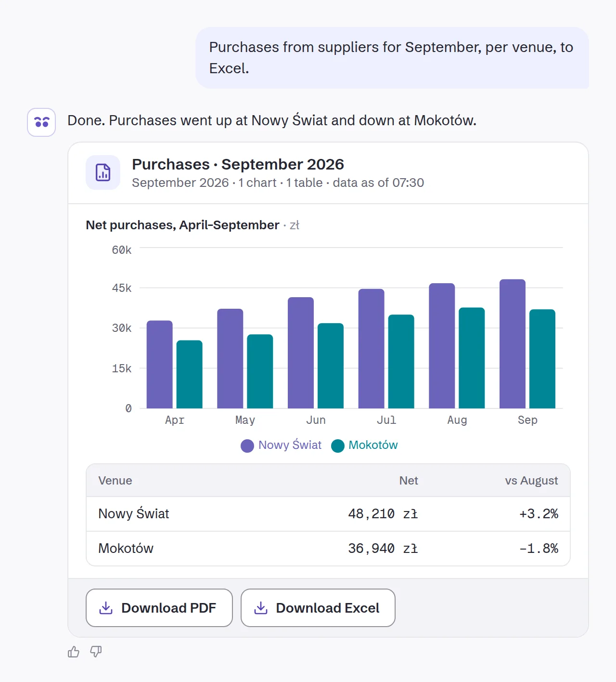The image size is (616, 682).
Task: Click the 36,940 zł net value
Action: tap(383, 549)
